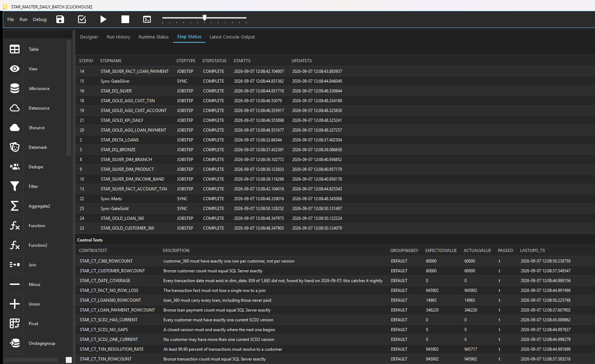Click actual value 945717 cell
595x364 pixels.
click(471, 349)
